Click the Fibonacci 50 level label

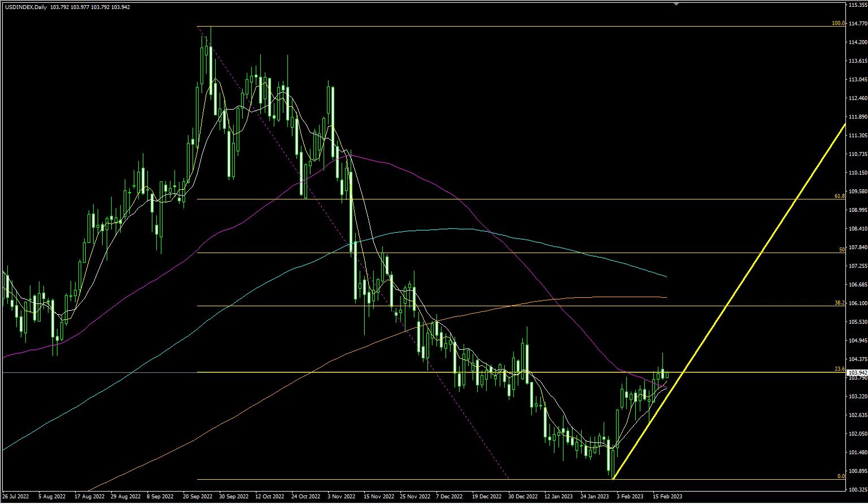click(x=841, y=249)
